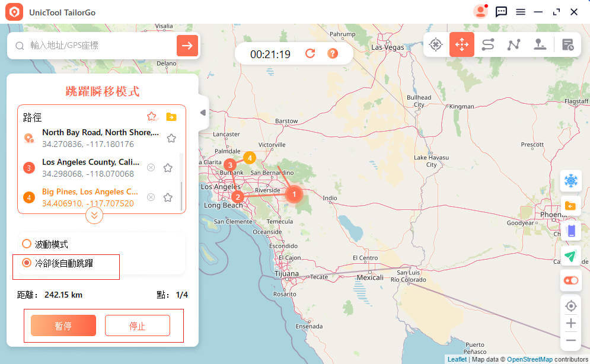Click the red number 3 waypoint badge in list
590x364 pixels.
click(x=29, y=168)
